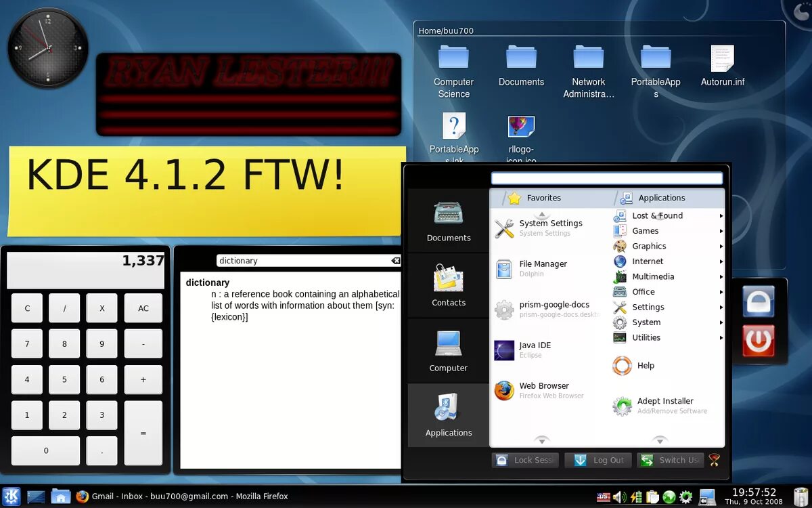Open the Documents folder in Home/buu700 view
This screenshot has width=812, height=508.
[521, 66]
